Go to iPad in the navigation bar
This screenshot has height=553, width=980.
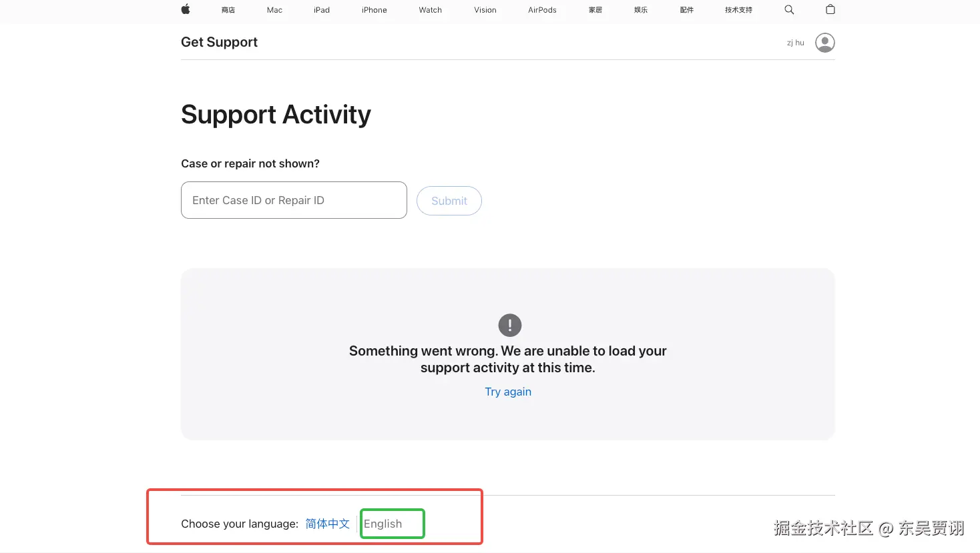pos(322,10)
